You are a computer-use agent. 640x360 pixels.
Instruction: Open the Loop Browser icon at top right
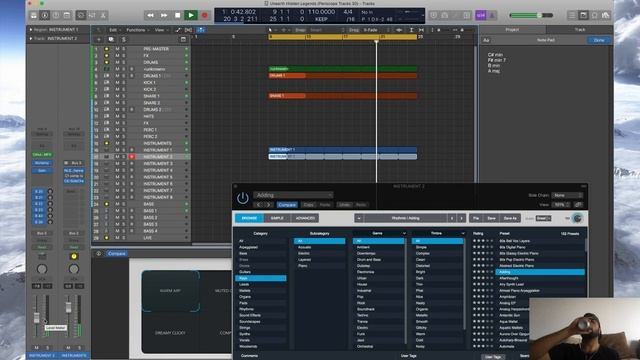[x=595, y=15]
